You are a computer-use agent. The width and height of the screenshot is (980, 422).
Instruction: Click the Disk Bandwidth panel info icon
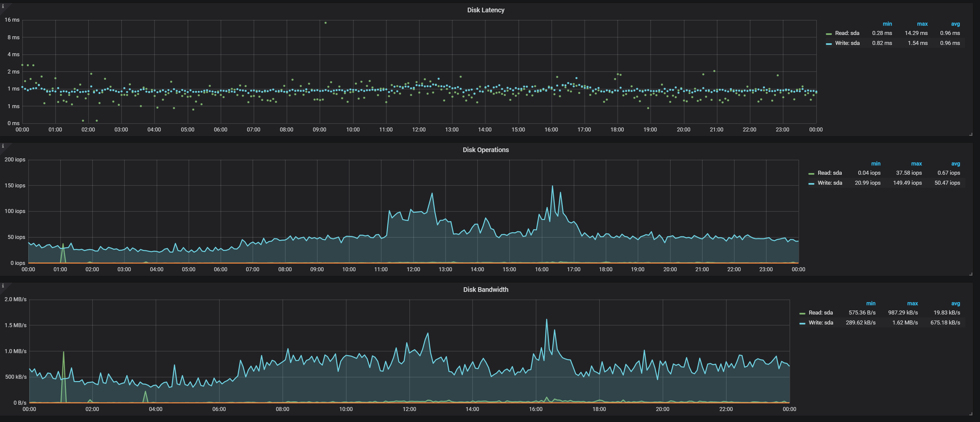pyautogui.click(x=3, y=286)
